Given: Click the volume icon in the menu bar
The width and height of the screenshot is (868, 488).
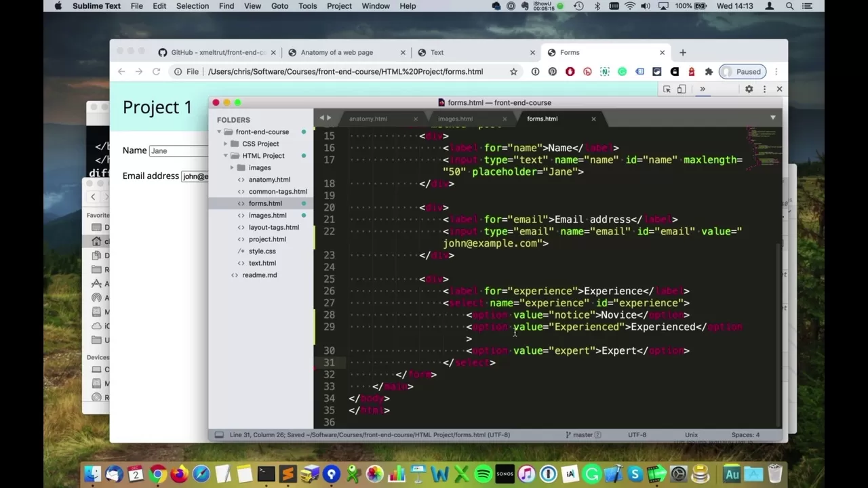Looking at the screenshot, I should coord(645,6).
